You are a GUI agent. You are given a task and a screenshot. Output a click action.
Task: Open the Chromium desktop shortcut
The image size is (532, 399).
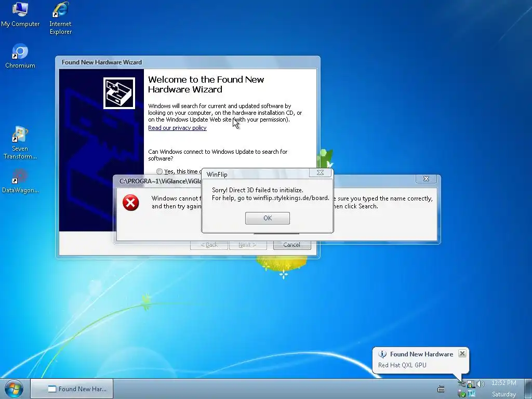click(20, 56)
